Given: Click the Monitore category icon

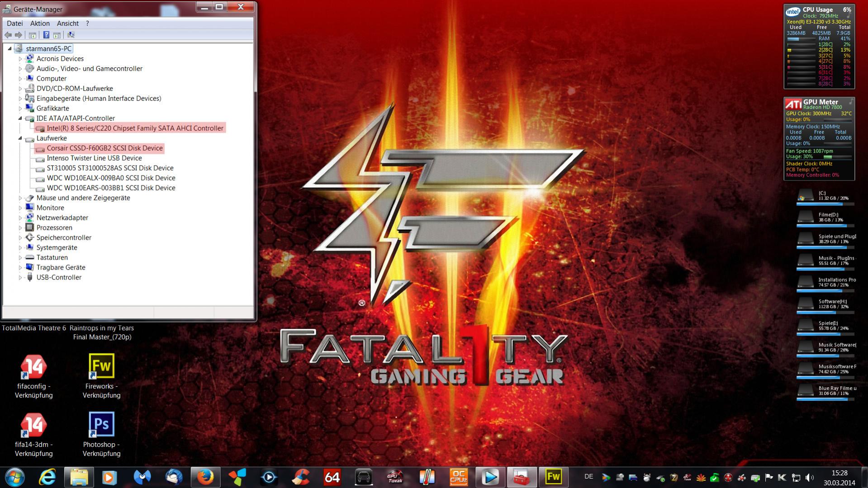Looking at the screenshot, I should pyautogui.click(x=29, y=208).
